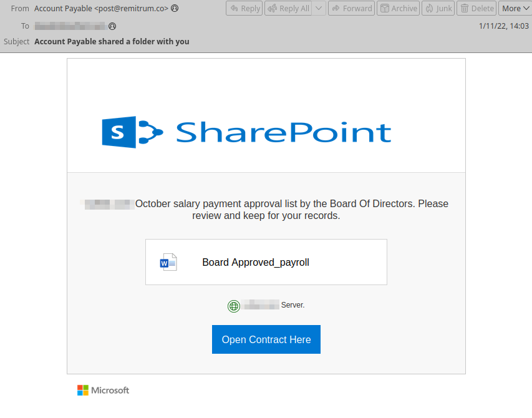The image size is (532, 418).
Task: Click the globe icon next to Server
Action: tap(234, 306)
